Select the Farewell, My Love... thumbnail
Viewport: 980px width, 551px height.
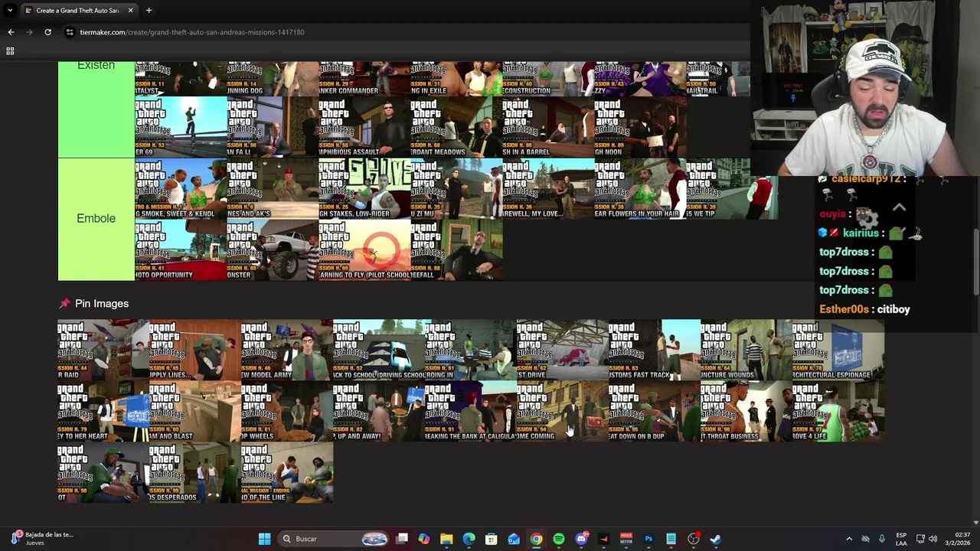(548, 188)
